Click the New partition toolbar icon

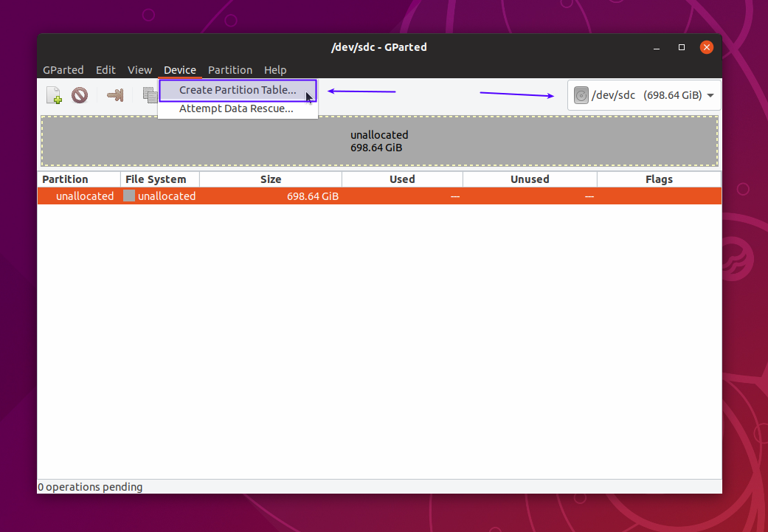pyautogui.click(x=54, y=95)
